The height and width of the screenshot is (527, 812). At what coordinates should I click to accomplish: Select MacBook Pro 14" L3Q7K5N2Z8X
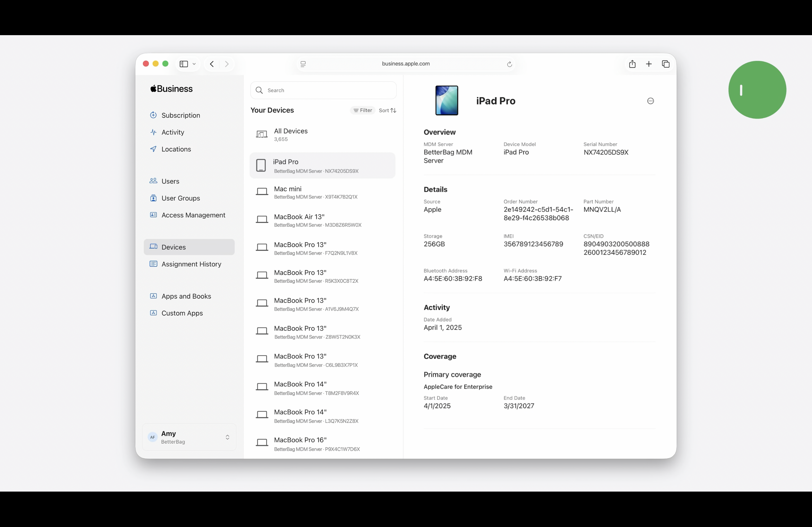322,416
